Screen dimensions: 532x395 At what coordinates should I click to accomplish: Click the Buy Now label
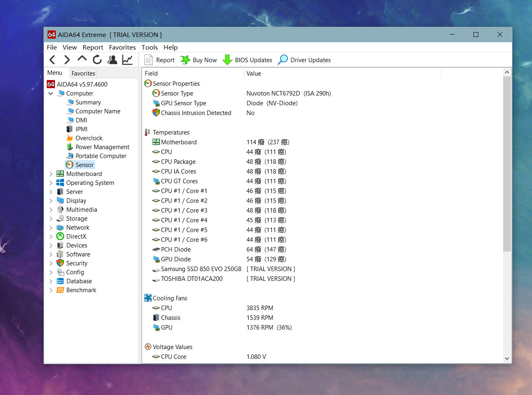[205, 60]
